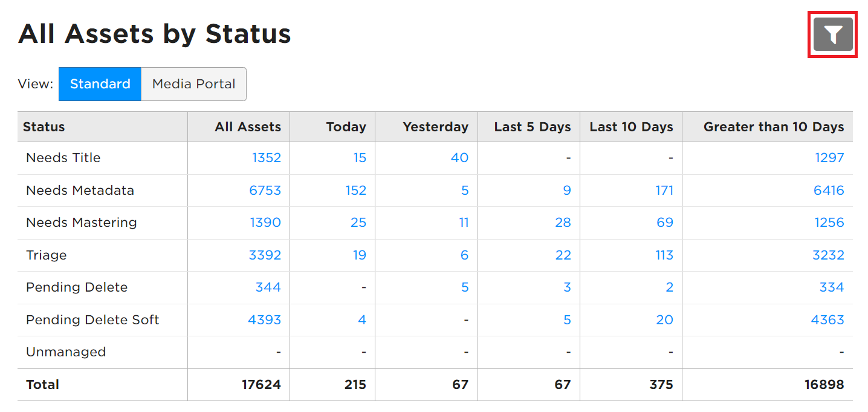Open Needs Title greater than 10 days 1297

click(x=829, y=158)
